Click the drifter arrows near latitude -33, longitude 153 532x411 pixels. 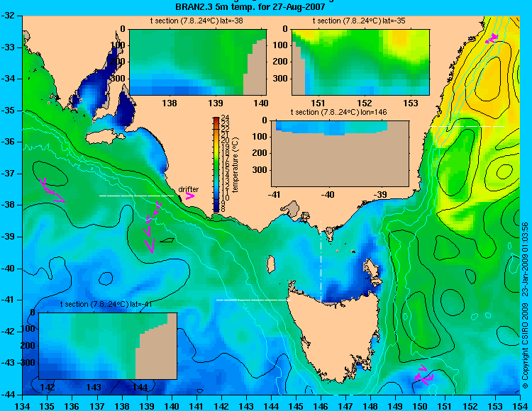coord(492,38)
